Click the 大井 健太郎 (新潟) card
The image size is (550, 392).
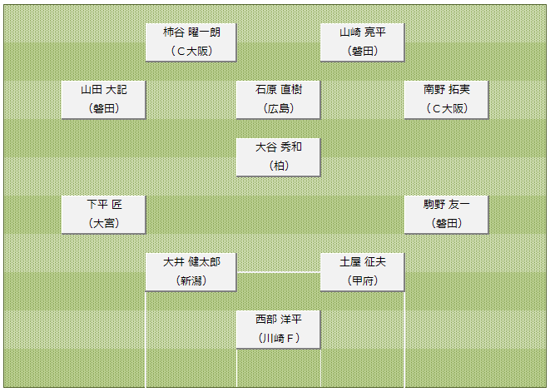[x=191, y=272]
